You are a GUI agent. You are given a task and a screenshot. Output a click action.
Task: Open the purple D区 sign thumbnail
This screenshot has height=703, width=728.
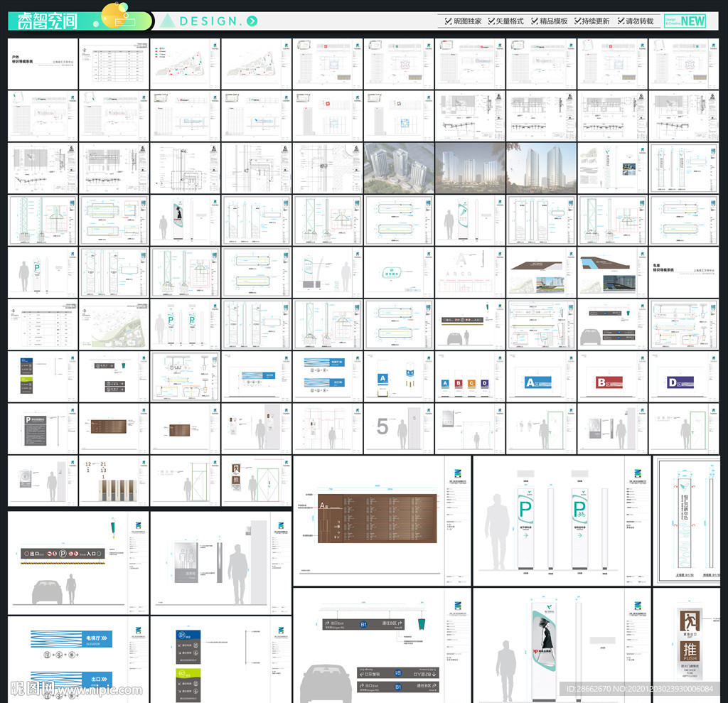[683, 377]
